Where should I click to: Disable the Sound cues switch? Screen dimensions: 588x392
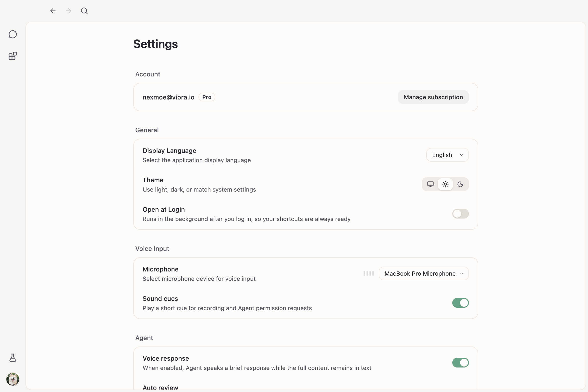460,303
